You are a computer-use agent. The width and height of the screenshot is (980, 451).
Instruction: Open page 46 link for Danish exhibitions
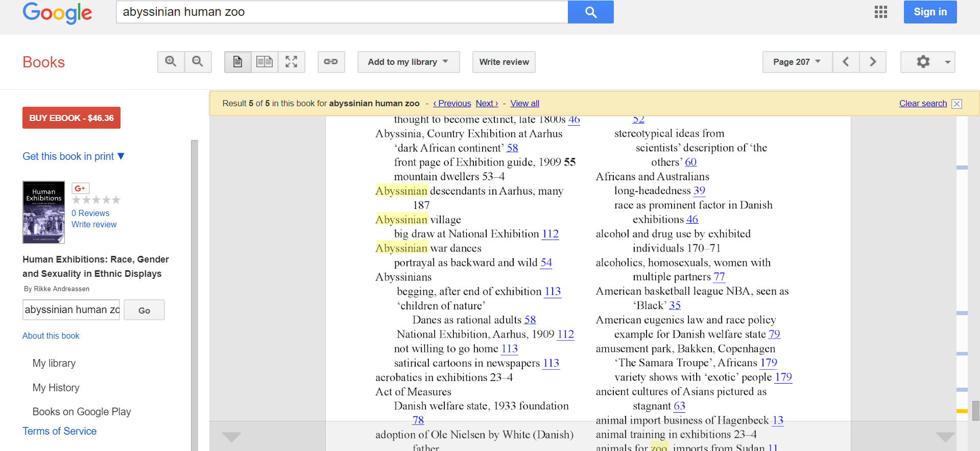(x=692, y=219)
